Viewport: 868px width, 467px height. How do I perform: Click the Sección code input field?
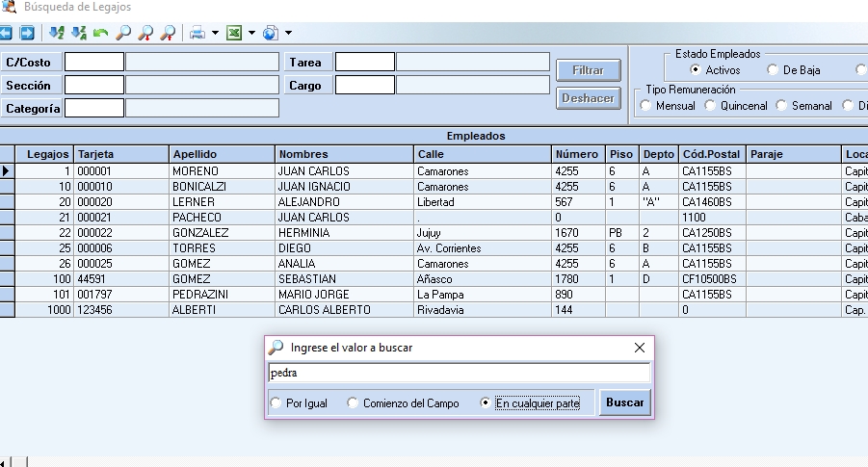pos(94,85)
